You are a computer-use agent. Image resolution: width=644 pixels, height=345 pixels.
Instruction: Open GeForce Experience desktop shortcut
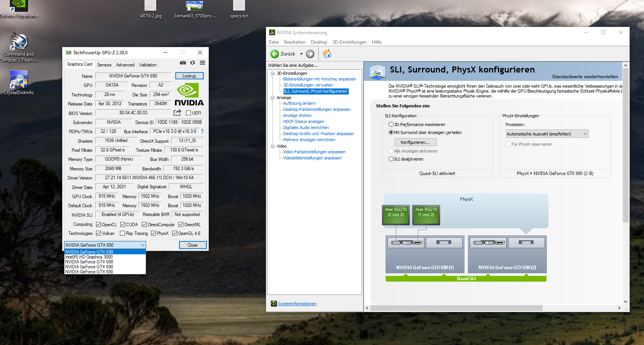(x=19, y=9)
